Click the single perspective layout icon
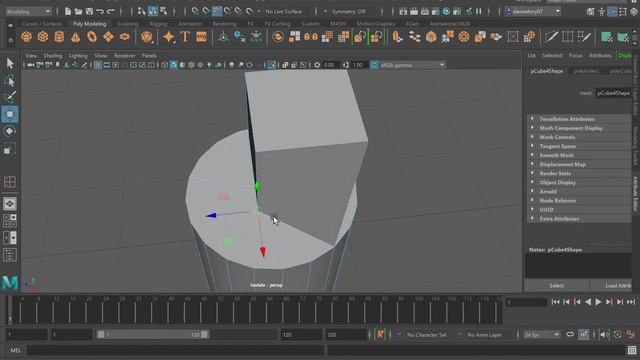This screenshot has height=360, width=640. (x=10, y=204)
